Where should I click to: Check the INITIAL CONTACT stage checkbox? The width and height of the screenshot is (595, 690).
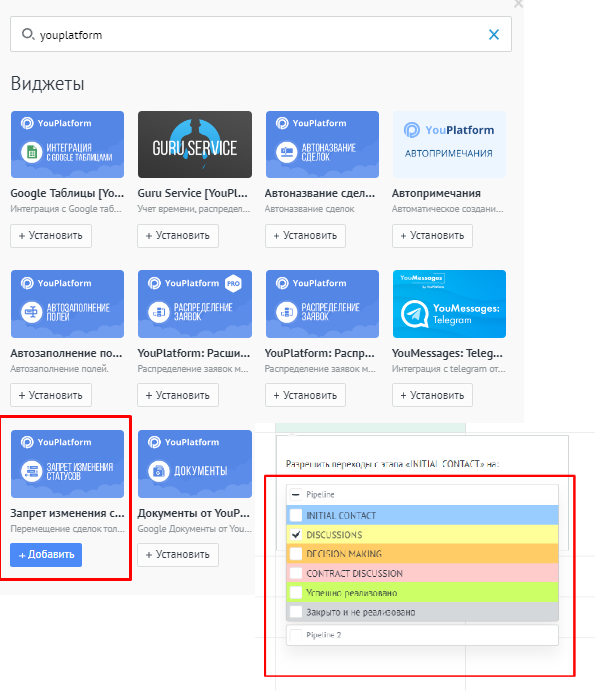(296, 515)
